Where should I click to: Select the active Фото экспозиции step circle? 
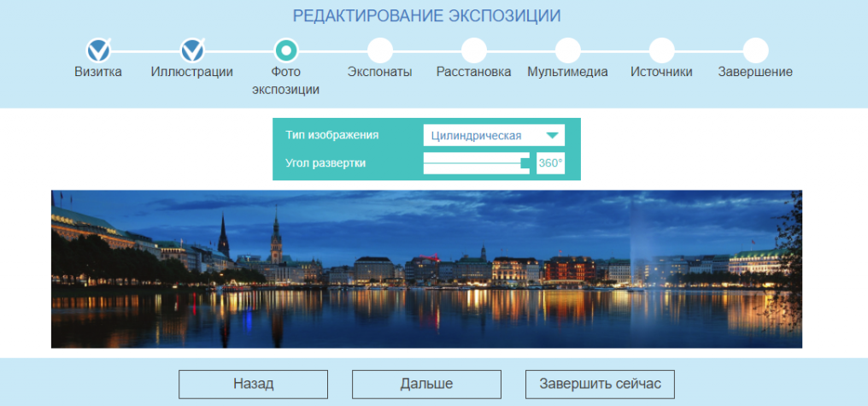coord(286,50)
